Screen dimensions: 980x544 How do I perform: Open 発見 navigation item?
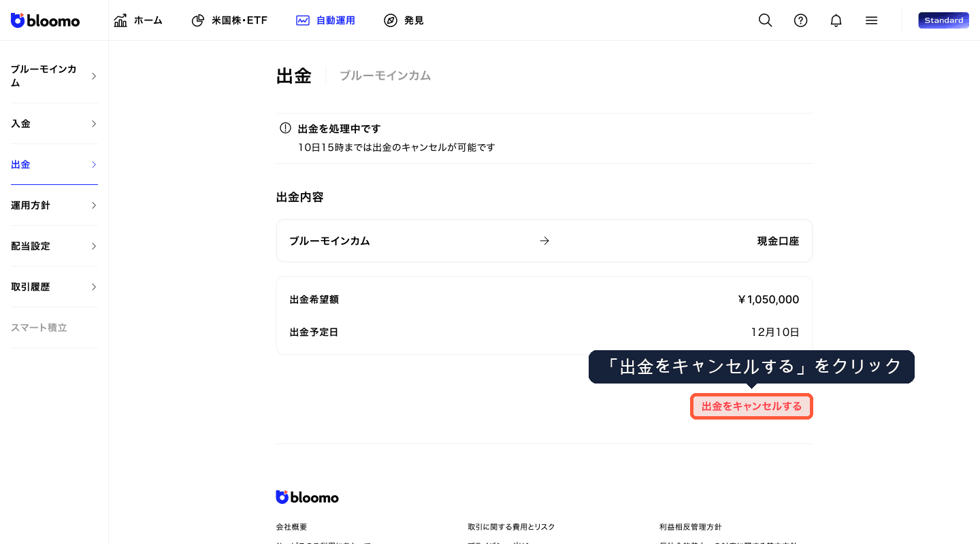point(404,20)
